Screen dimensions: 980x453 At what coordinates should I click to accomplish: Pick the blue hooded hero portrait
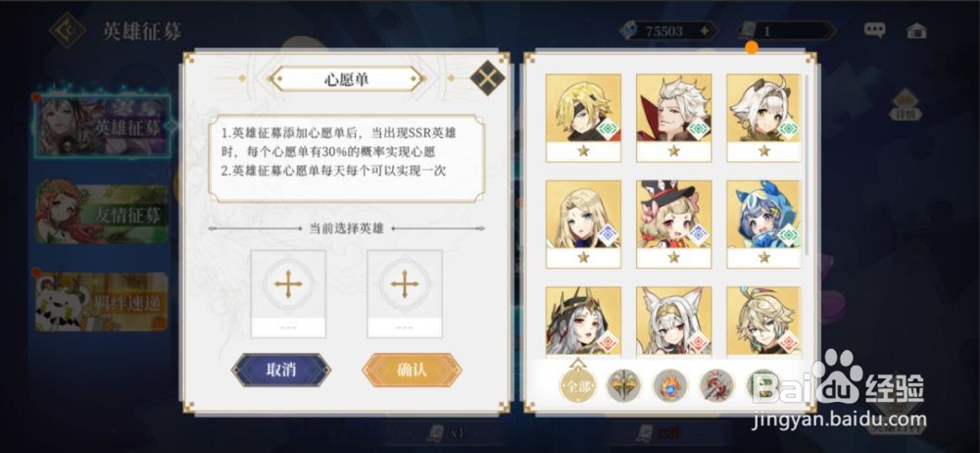(763, 224)
